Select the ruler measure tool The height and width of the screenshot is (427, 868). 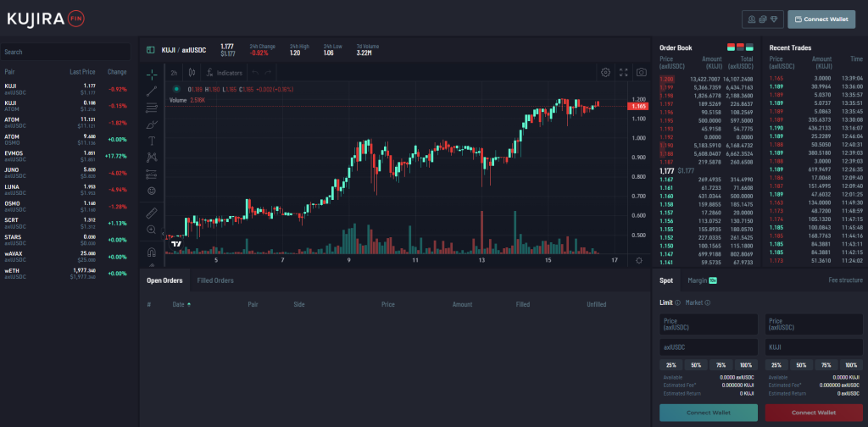point(151,213)
